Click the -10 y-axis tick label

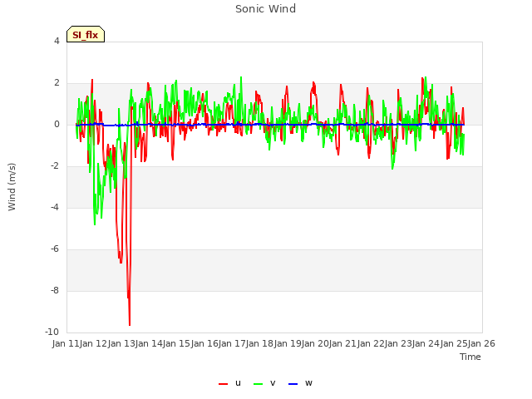point(52,332)
